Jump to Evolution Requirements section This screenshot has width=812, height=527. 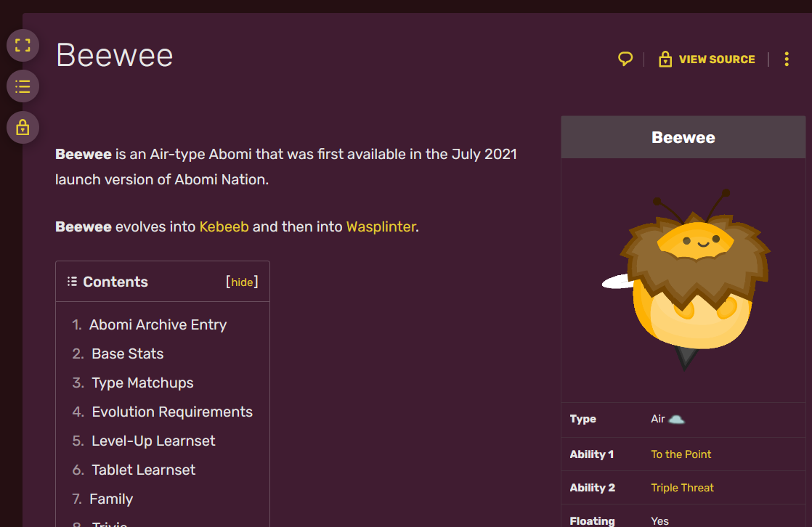(172, 412)
